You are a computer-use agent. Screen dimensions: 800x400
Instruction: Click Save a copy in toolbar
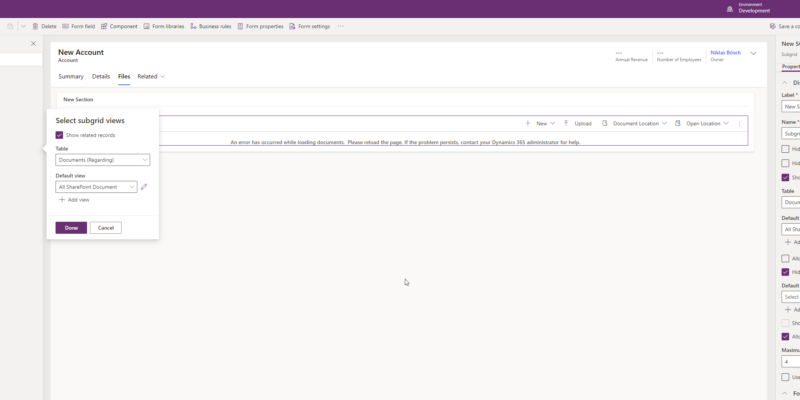(785, 26)
